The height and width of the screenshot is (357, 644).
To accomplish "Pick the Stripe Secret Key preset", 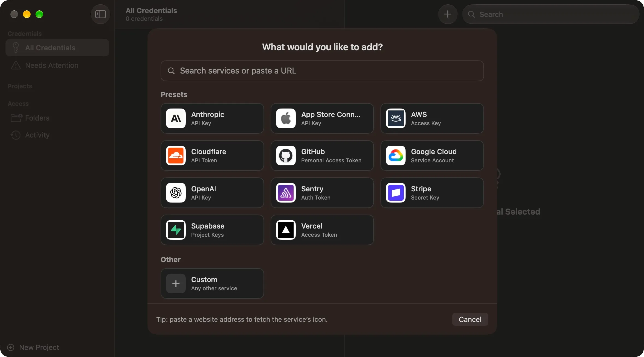I will [432, 193].
